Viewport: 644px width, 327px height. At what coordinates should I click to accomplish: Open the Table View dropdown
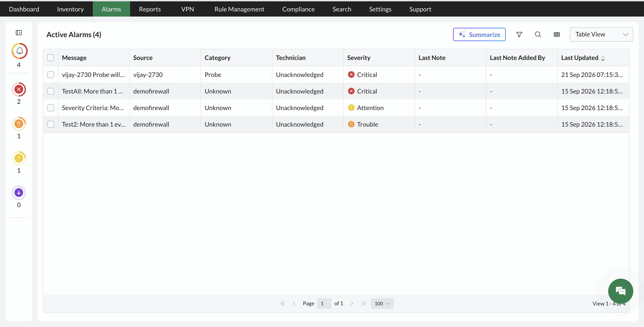(x=601, y=34)
